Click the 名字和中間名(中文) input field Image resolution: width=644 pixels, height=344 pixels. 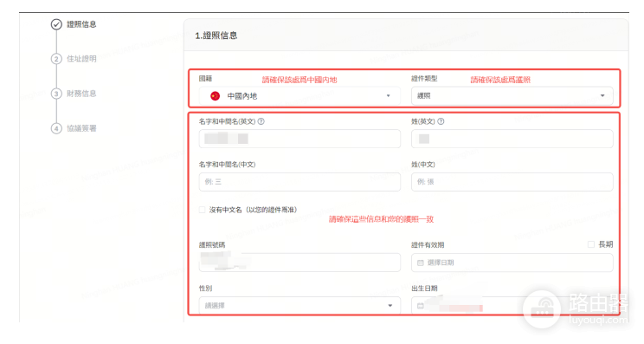coord(299,182)
